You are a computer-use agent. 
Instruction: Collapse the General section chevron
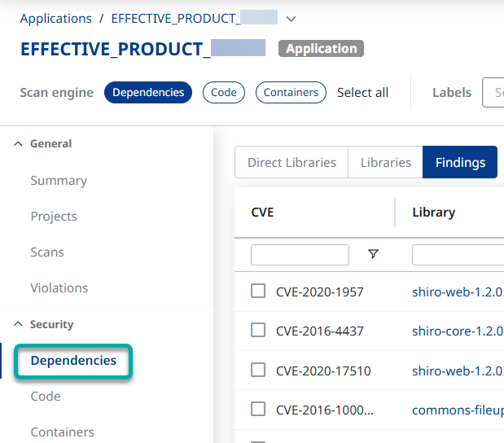(18, 144)
